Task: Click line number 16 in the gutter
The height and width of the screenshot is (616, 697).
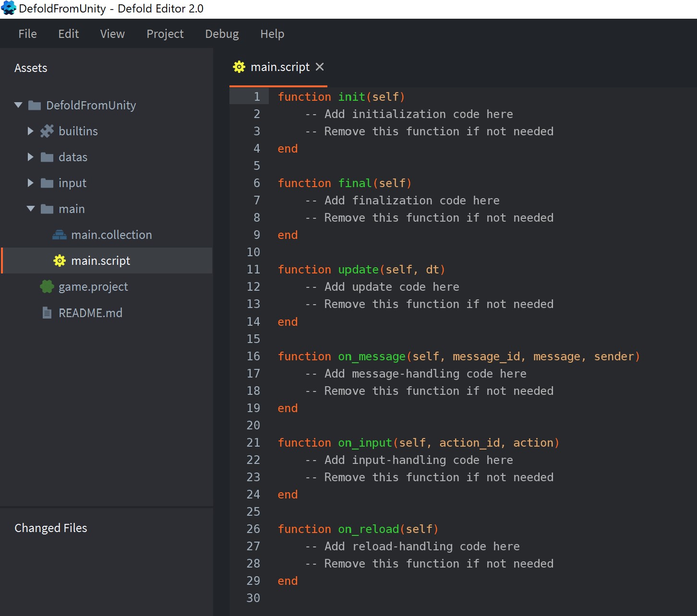Action: click(x=253, y=356)
